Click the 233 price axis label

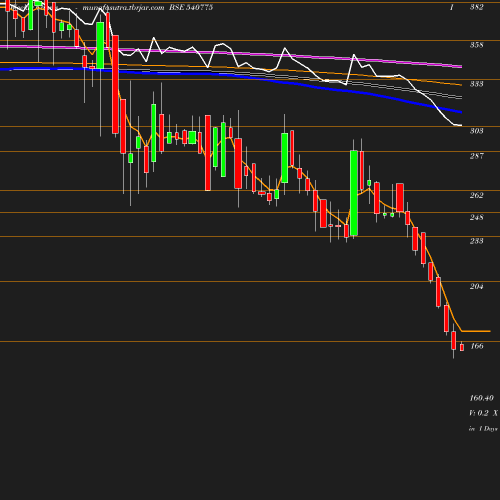pyautogui.click(x=476, y=241)
